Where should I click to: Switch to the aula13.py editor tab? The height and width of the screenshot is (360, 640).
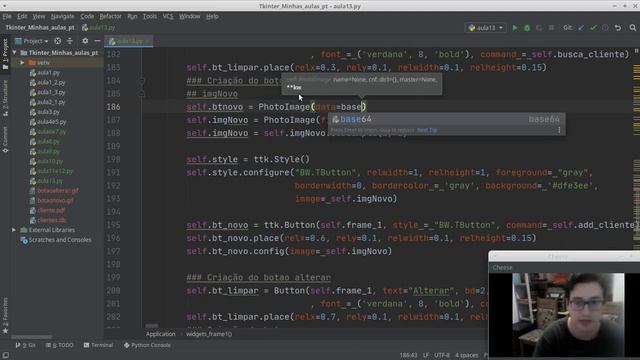(x=129, y=41)
